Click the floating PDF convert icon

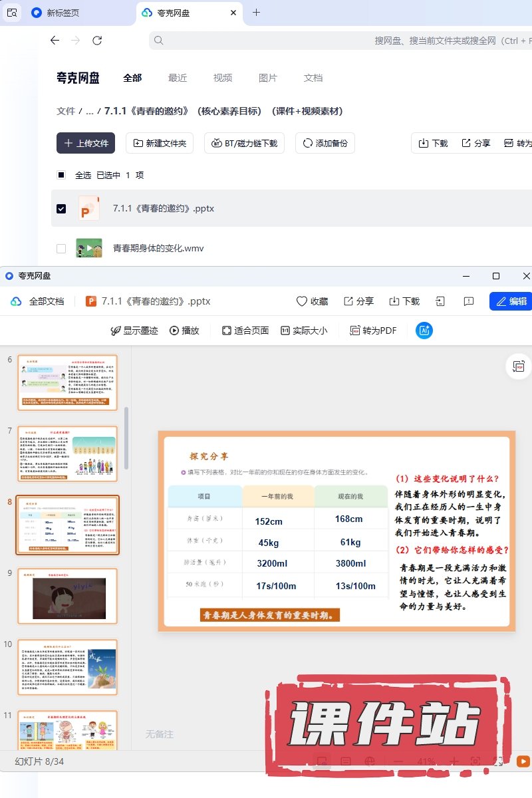(519, 366)
